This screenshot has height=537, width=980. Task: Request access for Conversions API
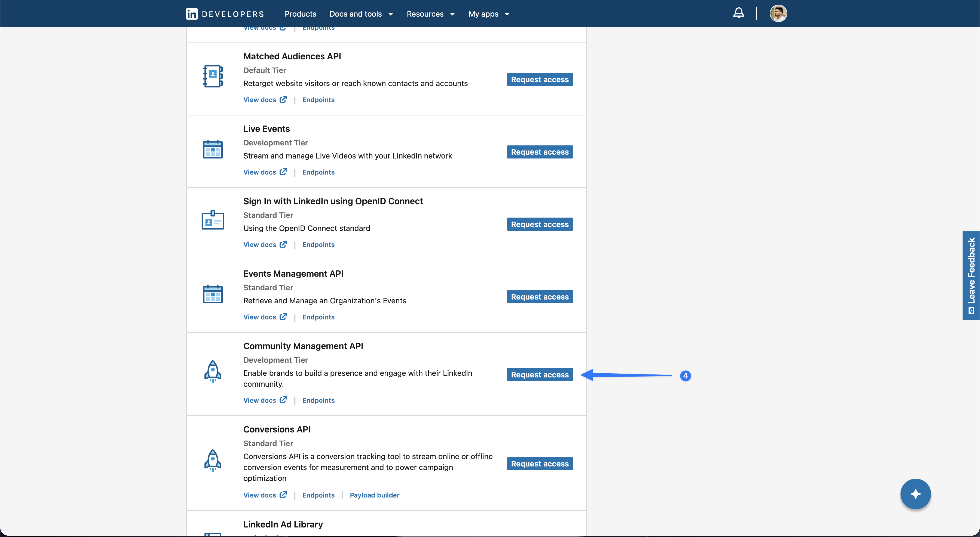[x=540, y=463]
